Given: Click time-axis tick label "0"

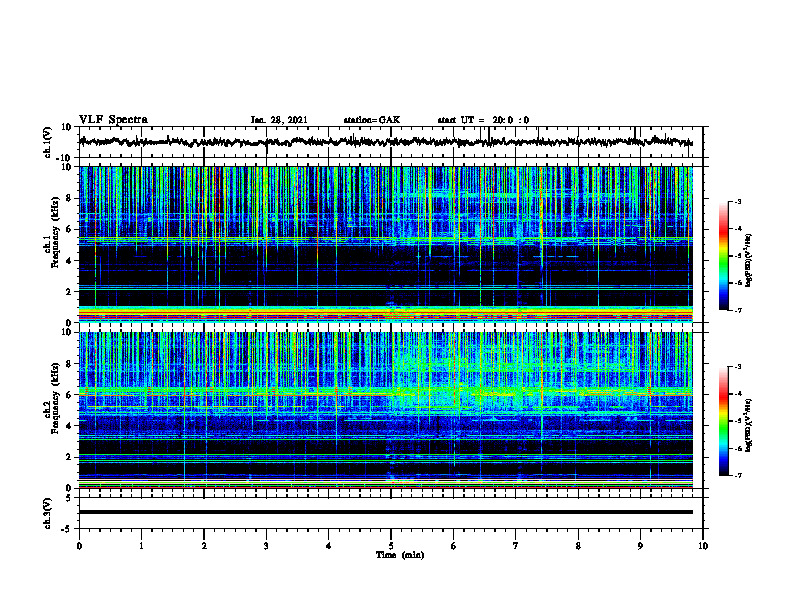Looking at the screenshot, I should point(79,546).
